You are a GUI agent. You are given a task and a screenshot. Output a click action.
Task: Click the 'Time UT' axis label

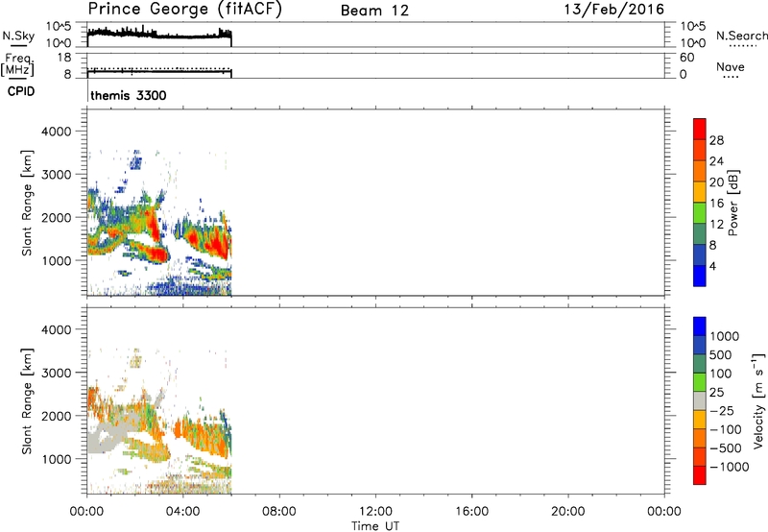pyautogui.click(x=375, y=526)
